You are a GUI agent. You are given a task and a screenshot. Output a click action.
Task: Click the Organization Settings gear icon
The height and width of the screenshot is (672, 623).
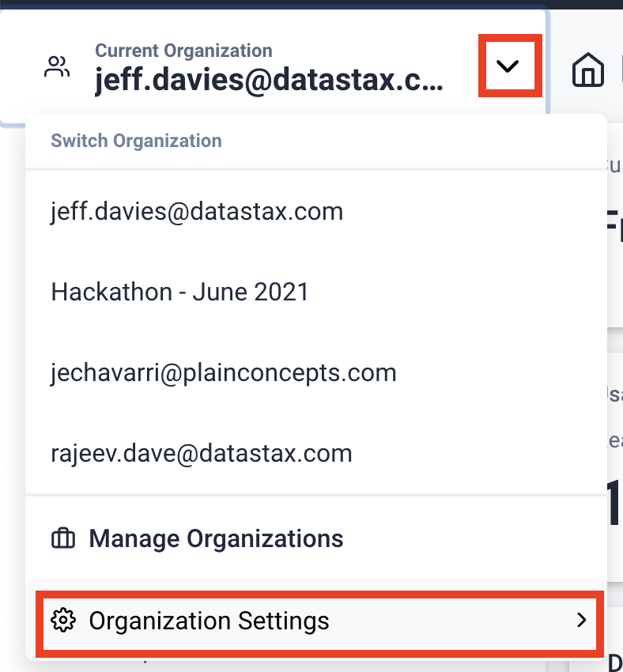click(x=63, y=620)
